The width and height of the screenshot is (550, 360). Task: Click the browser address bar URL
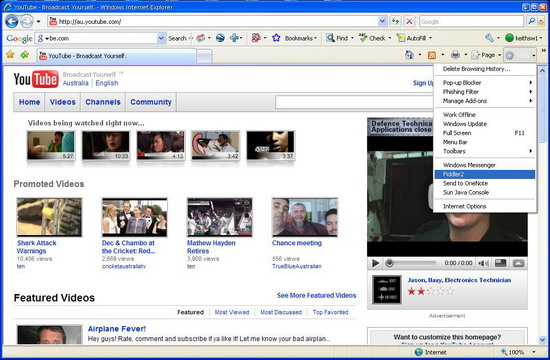click(90, 22)
